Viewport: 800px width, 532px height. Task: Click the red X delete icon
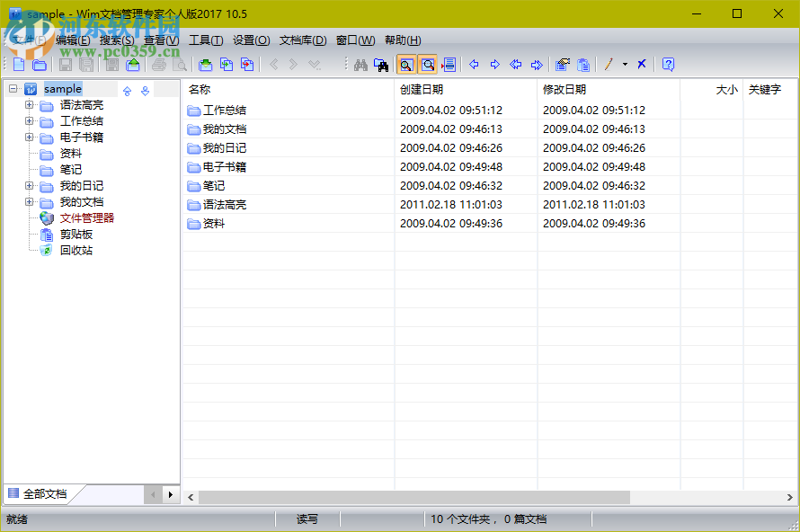641,64
